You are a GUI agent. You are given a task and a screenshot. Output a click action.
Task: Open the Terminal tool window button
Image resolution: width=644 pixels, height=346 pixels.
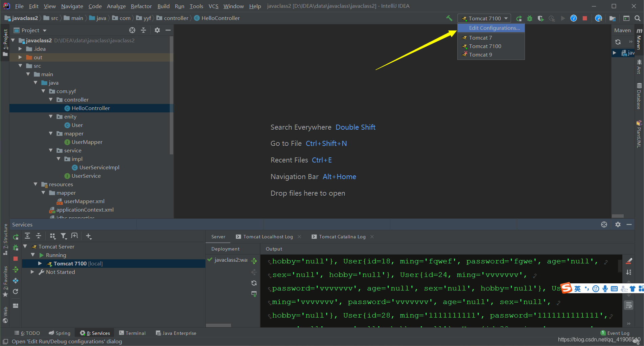[x=132, y=333]
